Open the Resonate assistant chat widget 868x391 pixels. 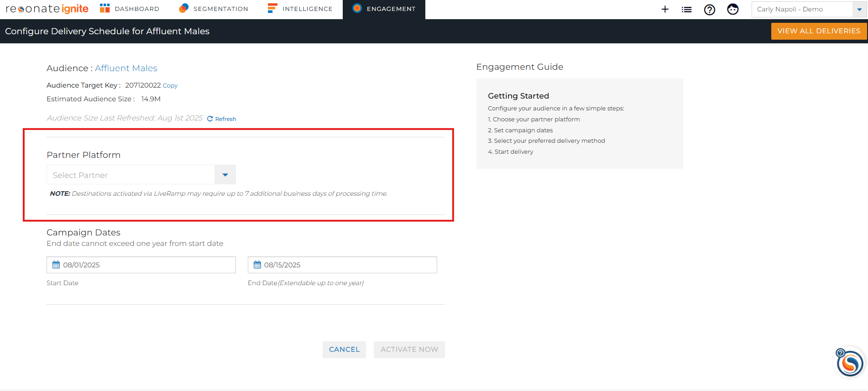[x=849, y=363]
